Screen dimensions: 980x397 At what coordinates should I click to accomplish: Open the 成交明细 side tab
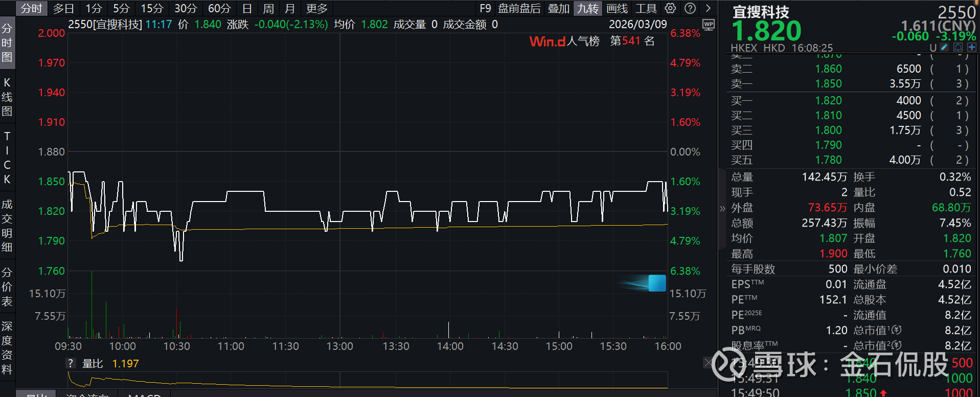[7, 226]
